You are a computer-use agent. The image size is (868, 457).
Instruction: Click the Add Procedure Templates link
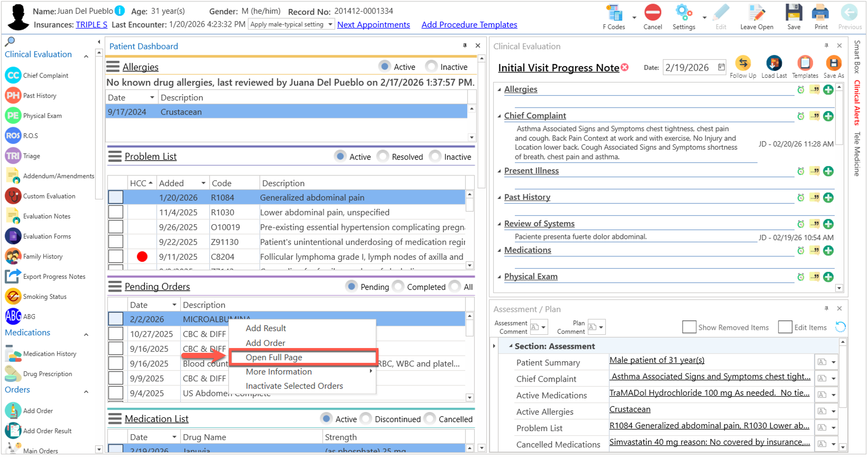pos(469,25)
